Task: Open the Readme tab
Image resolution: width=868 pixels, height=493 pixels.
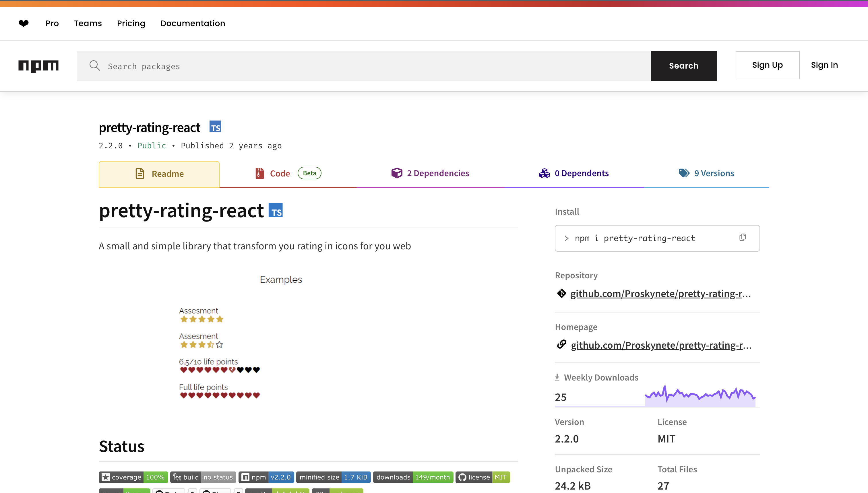Action: (159, 174)
